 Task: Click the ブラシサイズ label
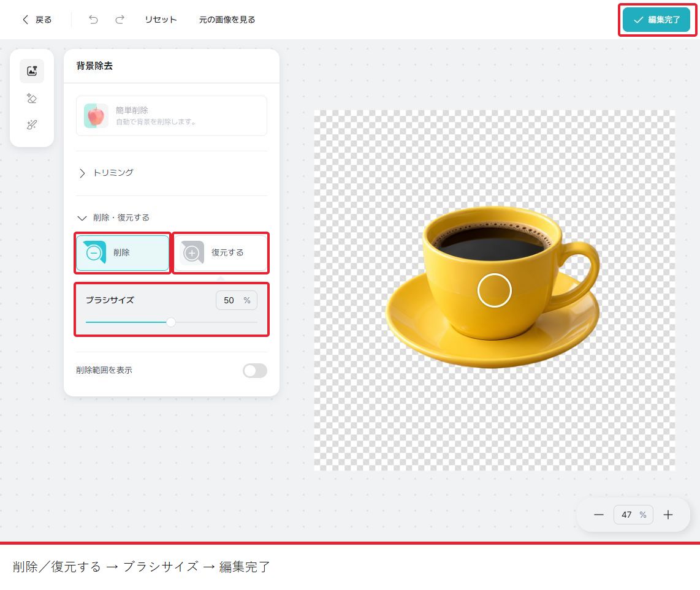tap(110, 300)
